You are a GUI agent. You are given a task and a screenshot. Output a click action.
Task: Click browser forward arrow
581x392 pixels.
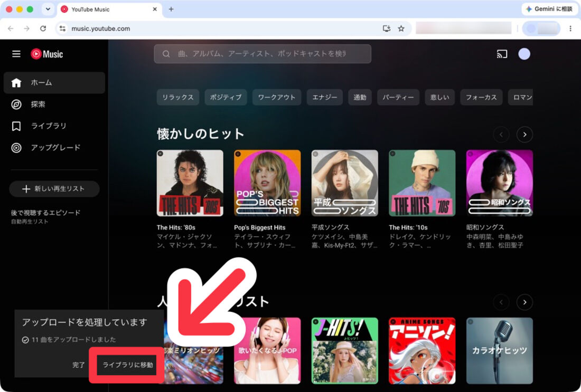coord(27,28)
